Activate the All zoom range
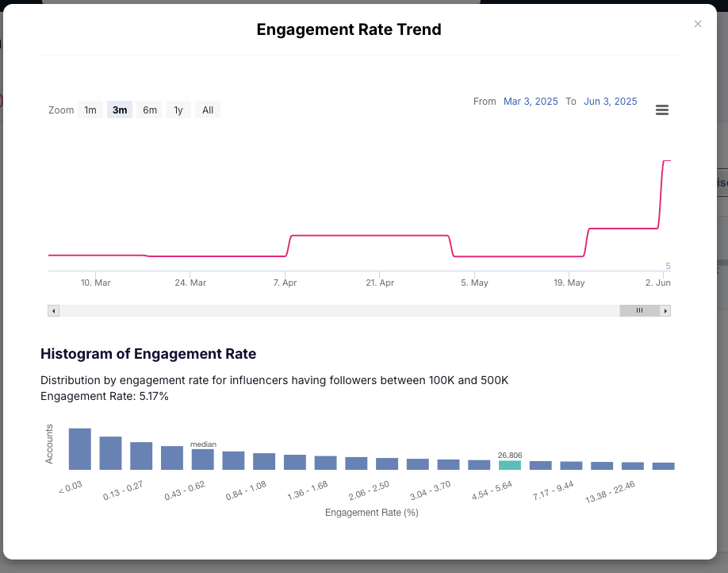Image resolution: width=728 pixels, height=573 pixels. [207, 110]
